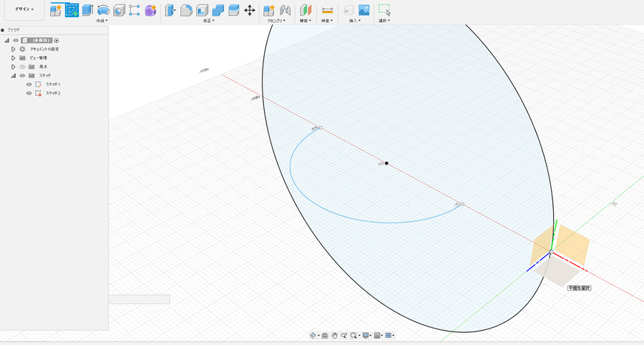The image size is (644, 345).
Task: Open the Zoom window dropdown arrow
Action: point(359,335)
